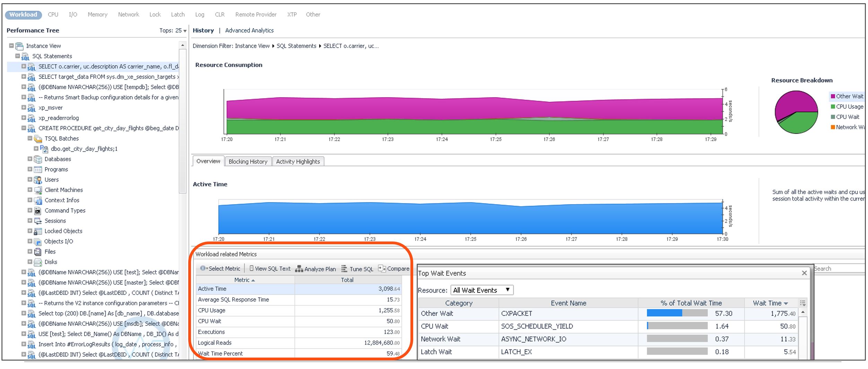
Task: Open the Workload tab
Action: pos(23,15)
